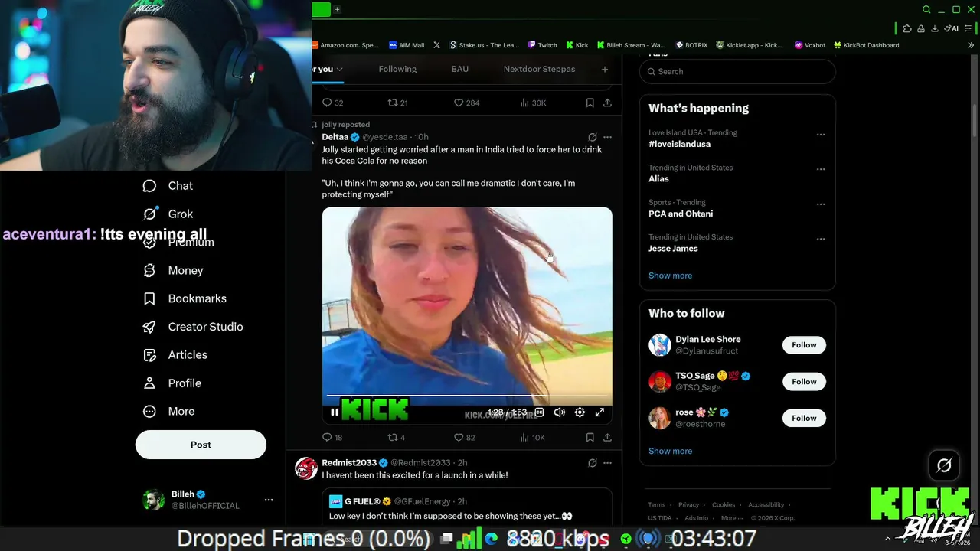Open Bookmarks in the sidebar
This screenshot has width=980, height=551.
tap(185, 298)
